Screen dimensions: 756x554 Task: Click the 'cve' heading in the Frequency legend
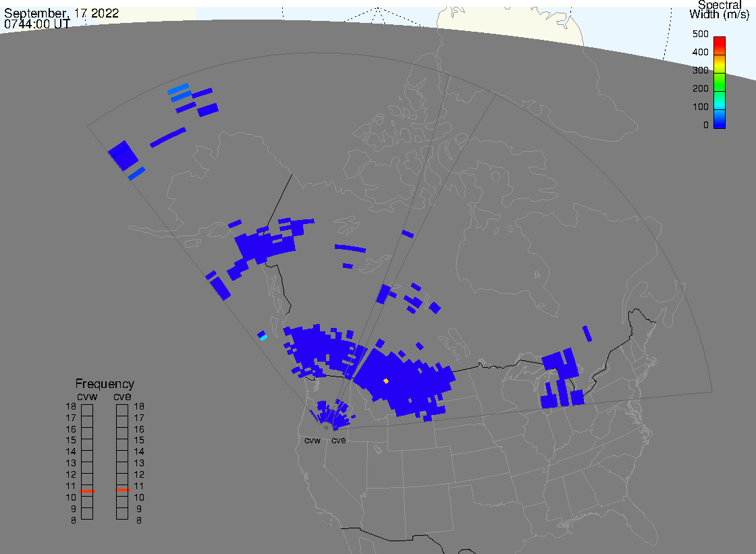pyautogui.click(x=122, y=396)
